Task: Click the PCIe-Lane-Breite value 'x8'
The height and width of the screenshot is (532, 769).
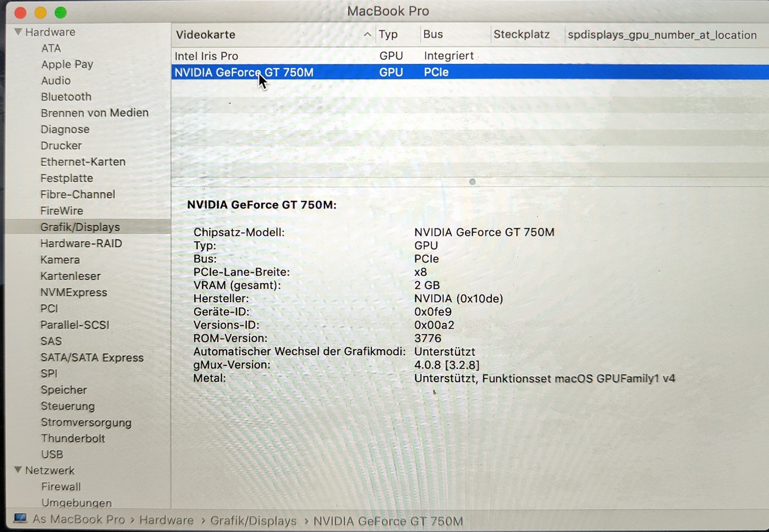Action: coord(421,272)
